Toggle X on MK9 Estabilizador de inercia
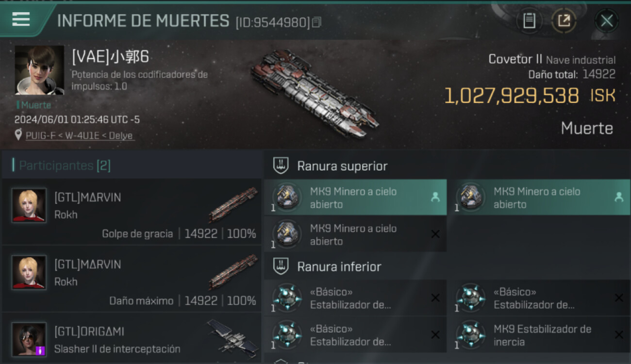This screenshot has height=364, width=631. point(619,335)
